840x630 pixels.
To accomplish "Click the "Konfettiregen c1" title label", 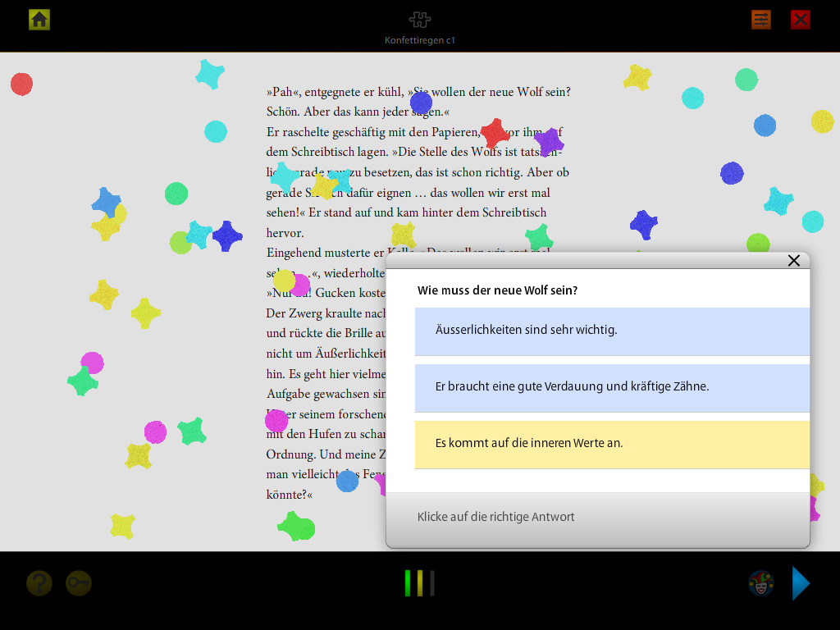I will click(x=419, y=40).
